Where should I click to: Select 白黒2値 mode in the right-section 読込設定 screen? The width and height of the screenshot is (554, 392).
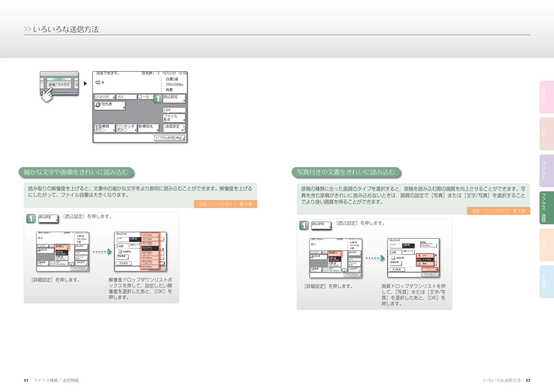tap(409, 245)
